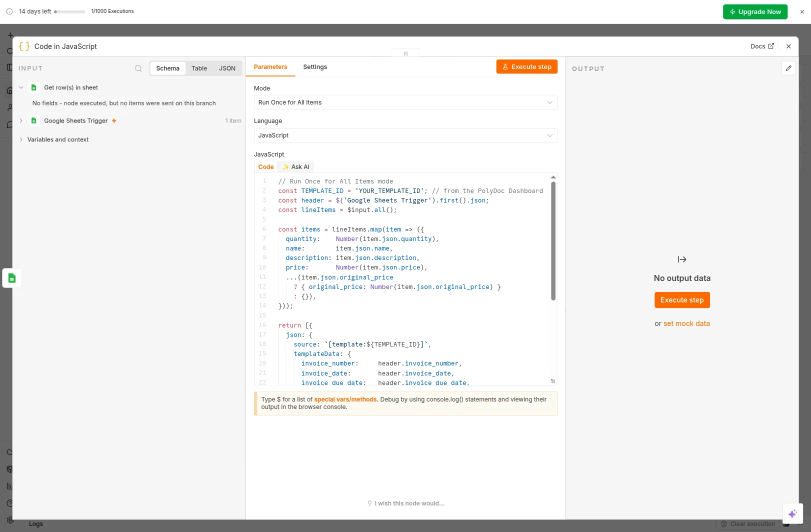This screenshot has height=532, width=811.
Task: Click the info icon beside days left
Action: (9, 11)
